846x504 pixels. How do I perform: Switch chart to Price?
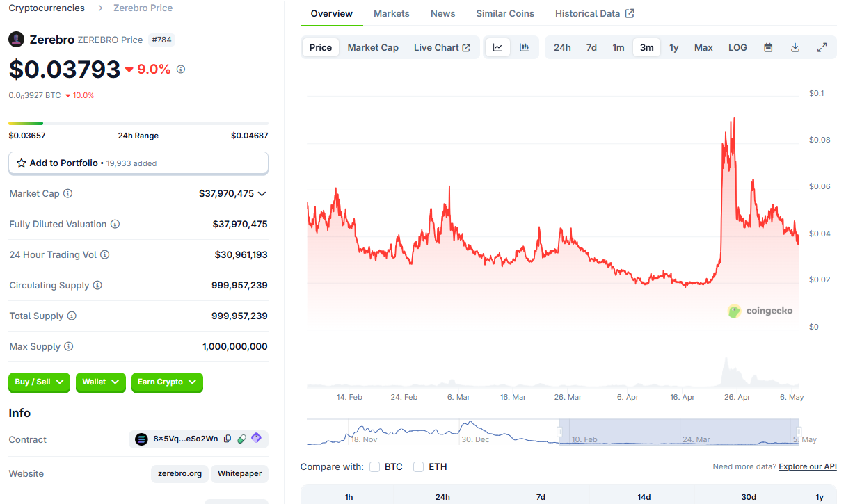coord(321,47)
